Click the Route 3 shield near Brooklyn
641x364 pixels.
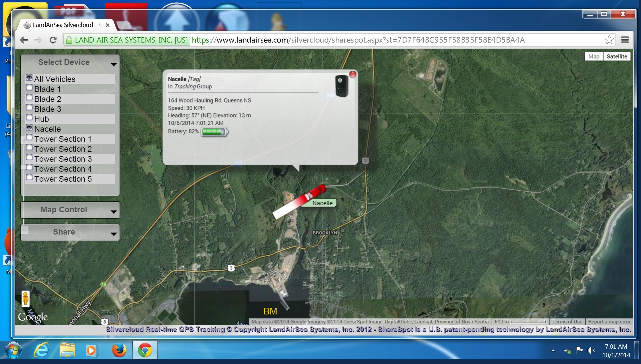coord(365,161)
